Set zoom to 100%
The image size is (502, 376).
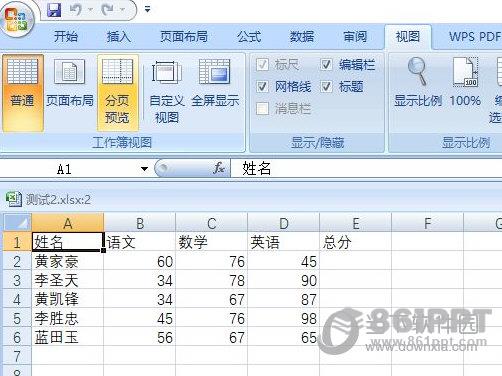pos(465,83)
